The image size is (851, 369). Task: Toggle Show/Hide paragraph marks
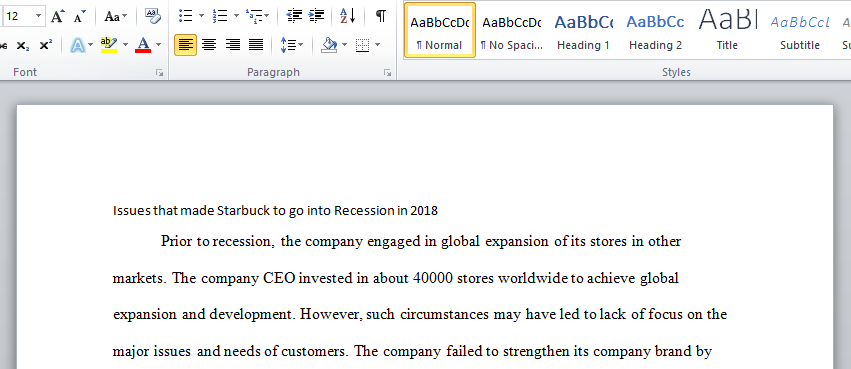pyautogui.click(x=381, y=16)
